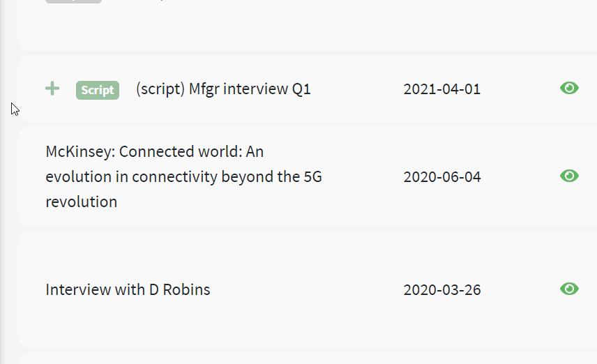
Task: Click the partially visible blue link at top
Action: click(162, 1)
